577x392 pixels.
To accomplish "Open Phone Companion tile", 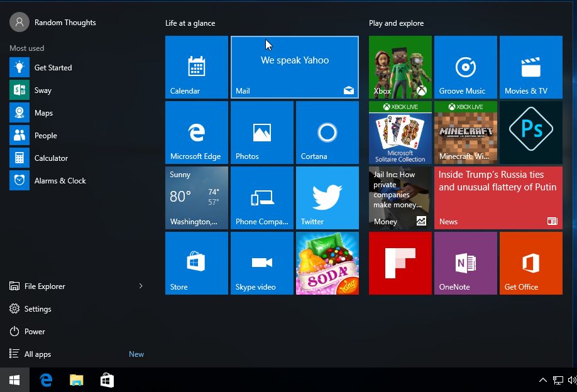I will tap(262, 198).
